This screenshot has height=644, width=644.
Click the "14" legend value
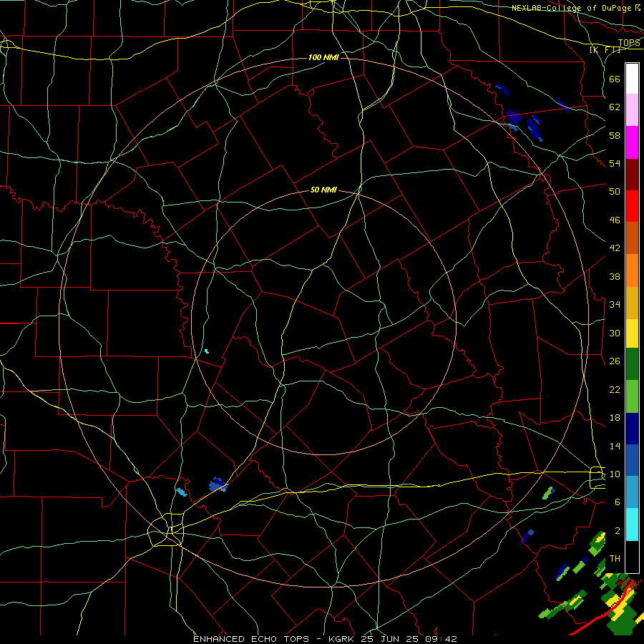coord(615,446)
